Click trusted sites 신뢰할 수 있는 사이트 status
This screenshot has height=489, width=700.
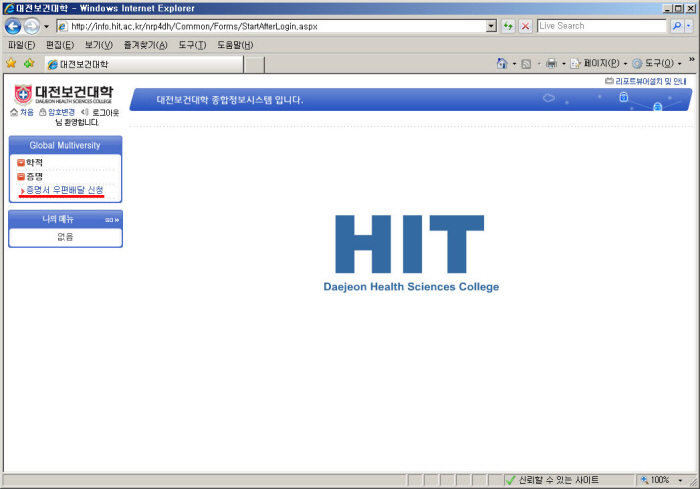[552, 480]
